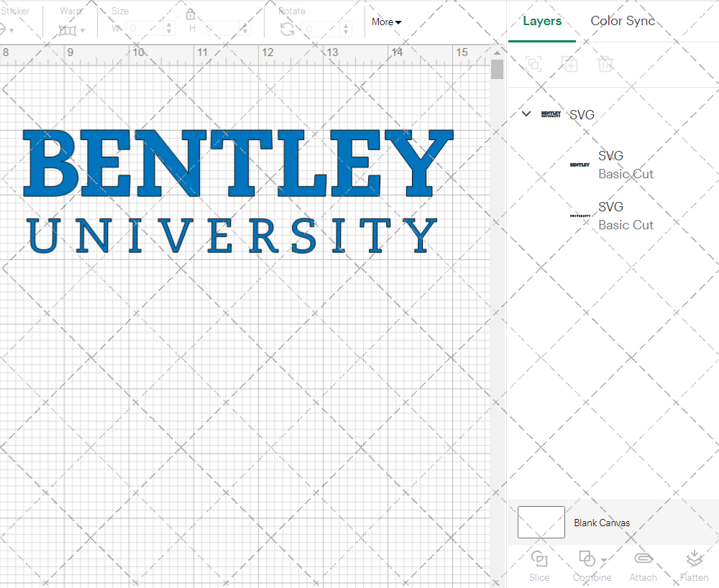Select the Flatten tool
The image size is (719, 588).
(x=694, y=566)
